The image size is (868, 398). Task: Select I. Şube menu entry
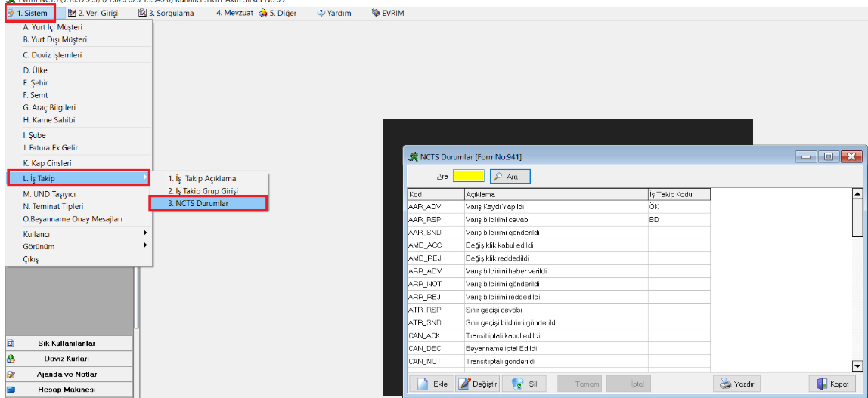[78, 135]
